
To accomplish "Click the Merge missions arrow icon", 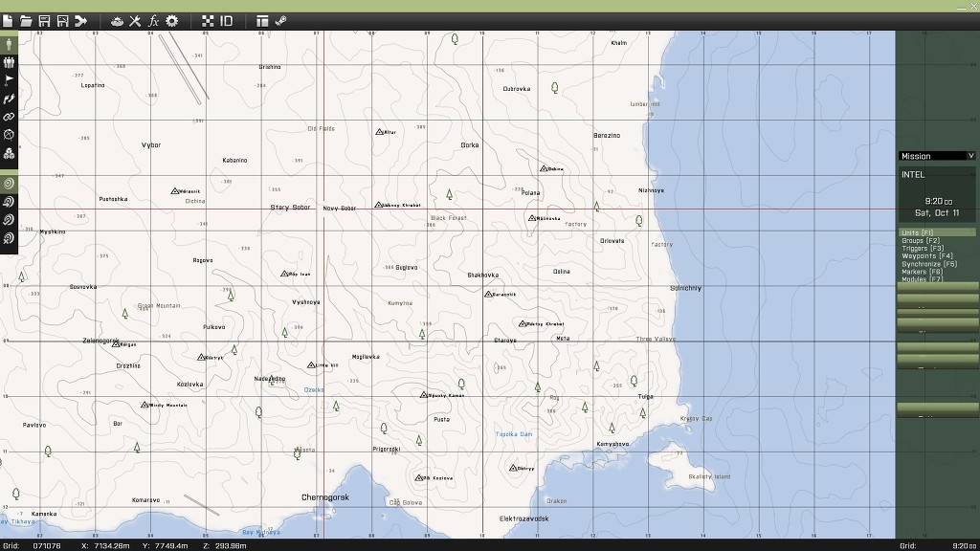I will (x=81, y=20).
